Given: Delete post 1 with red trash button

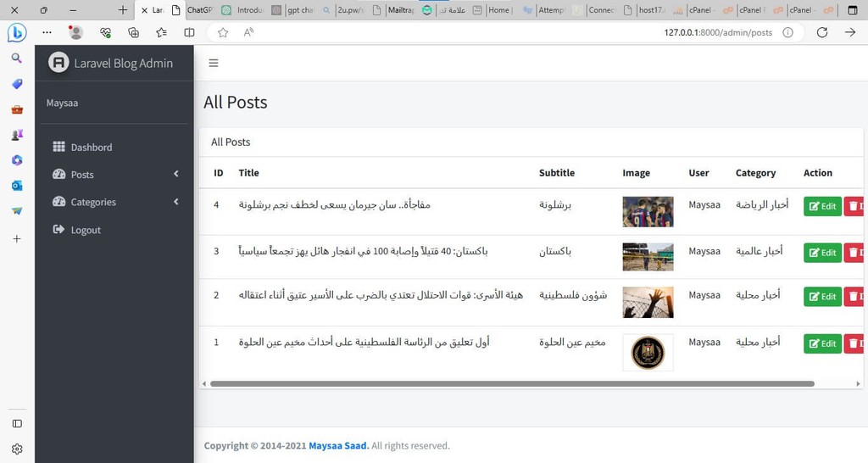Looking at the screenshot, I should 854,343.
